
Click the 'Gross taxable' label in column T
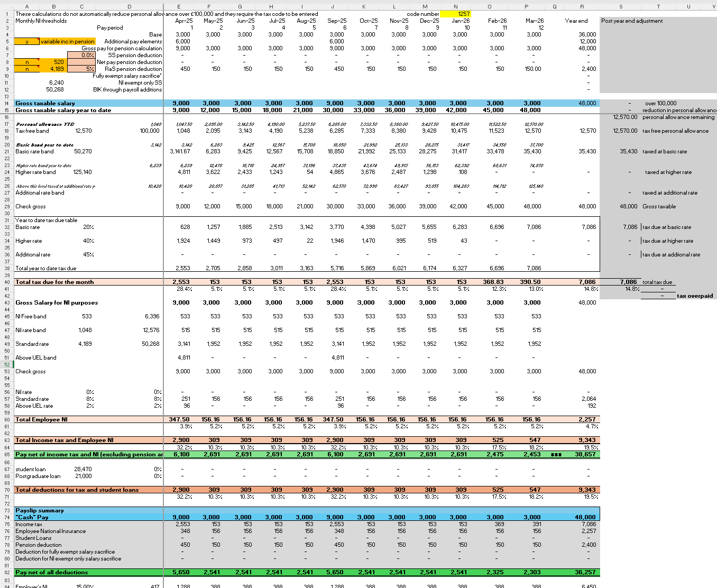659,206
